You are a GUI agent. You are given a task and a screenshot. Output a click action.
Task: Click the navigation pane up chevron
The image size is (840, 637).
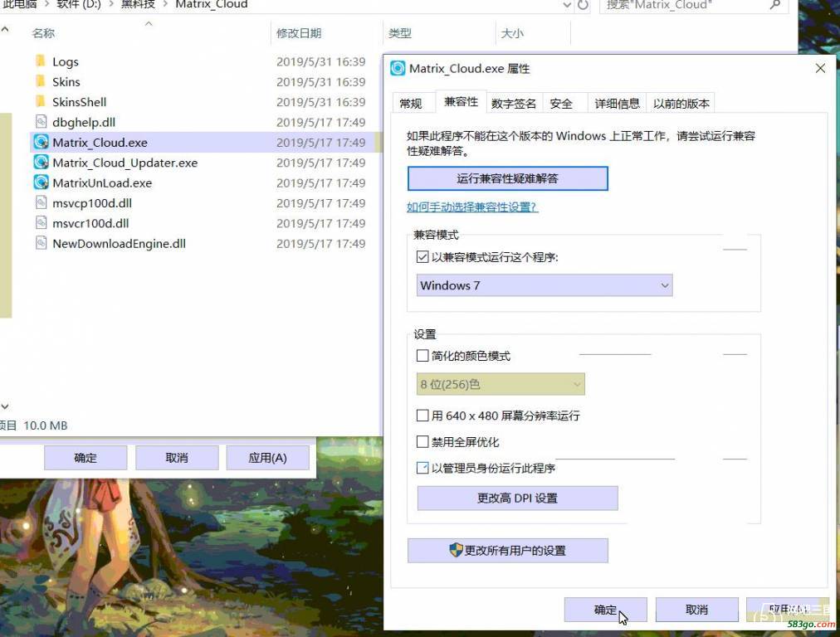(x=4, y=29)
